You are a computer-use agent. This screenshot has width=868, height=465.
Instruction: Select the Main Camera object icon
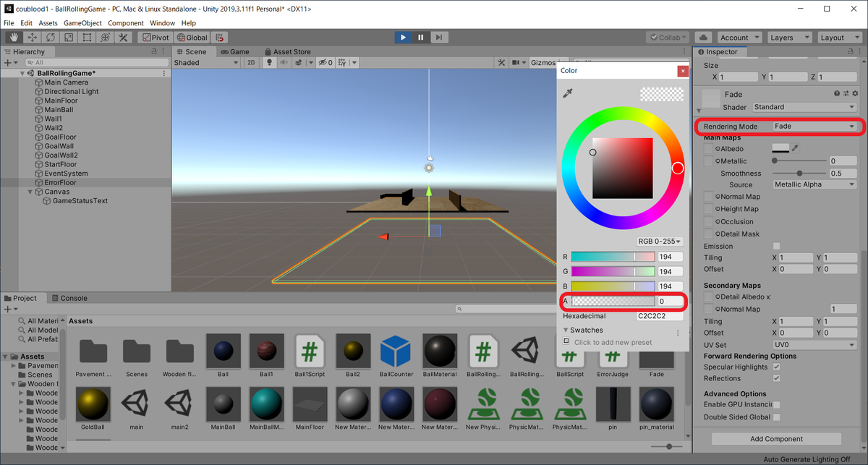tap(39, 82)
